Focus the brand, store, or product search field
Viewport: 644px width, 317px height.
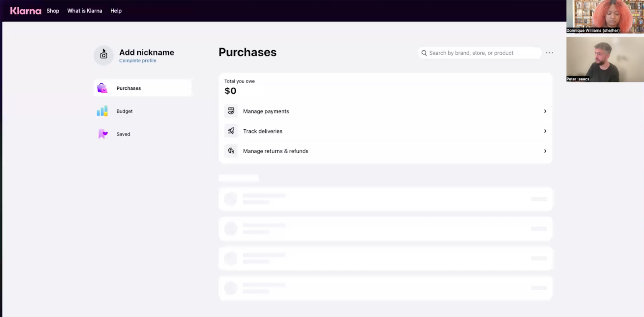pyautogui.click(x=480, y=53)
